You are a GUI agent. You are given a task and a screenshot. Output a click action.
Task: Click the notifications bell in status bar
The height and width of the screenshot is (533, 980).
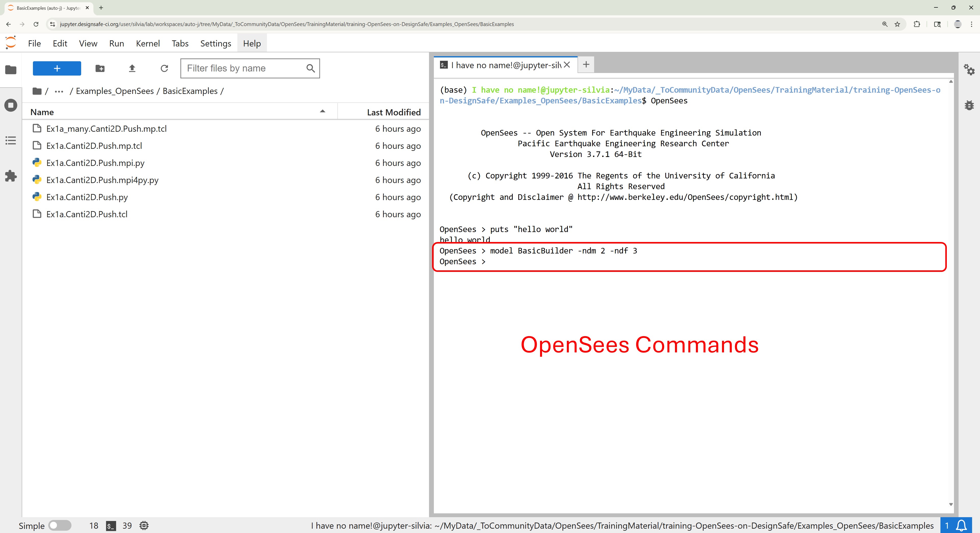961,525
